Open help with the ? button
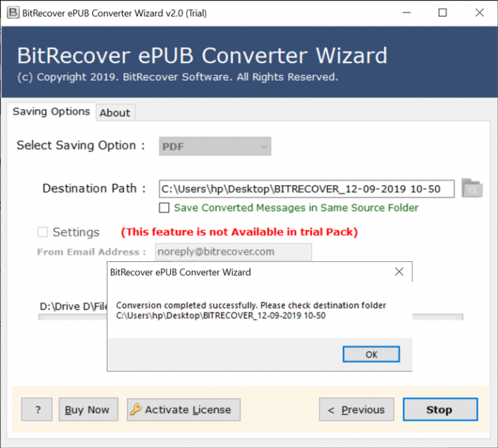Screen dimensions: 498x448 [37, 410]
